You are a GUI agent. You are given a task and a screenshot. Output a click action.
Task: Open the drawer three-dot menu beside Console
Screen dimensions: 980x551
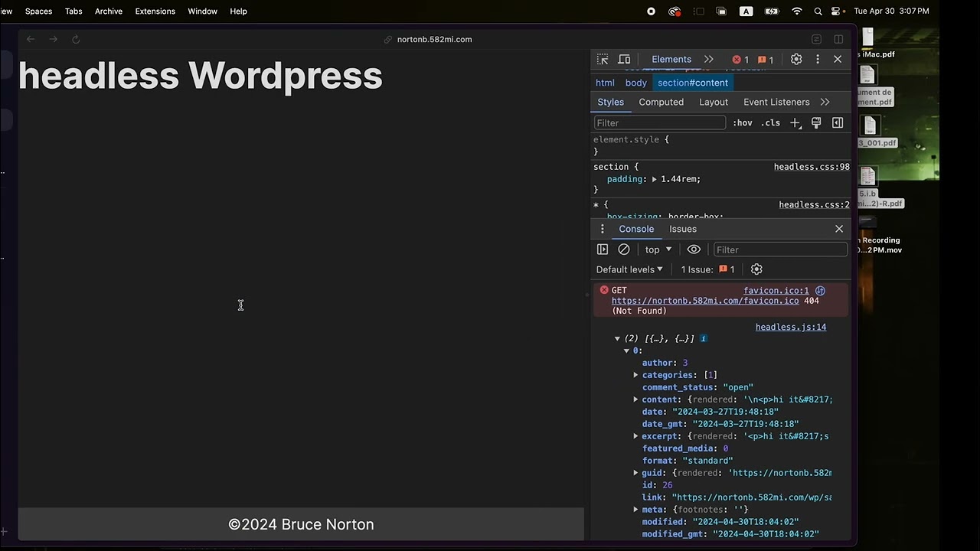point(602,229)
